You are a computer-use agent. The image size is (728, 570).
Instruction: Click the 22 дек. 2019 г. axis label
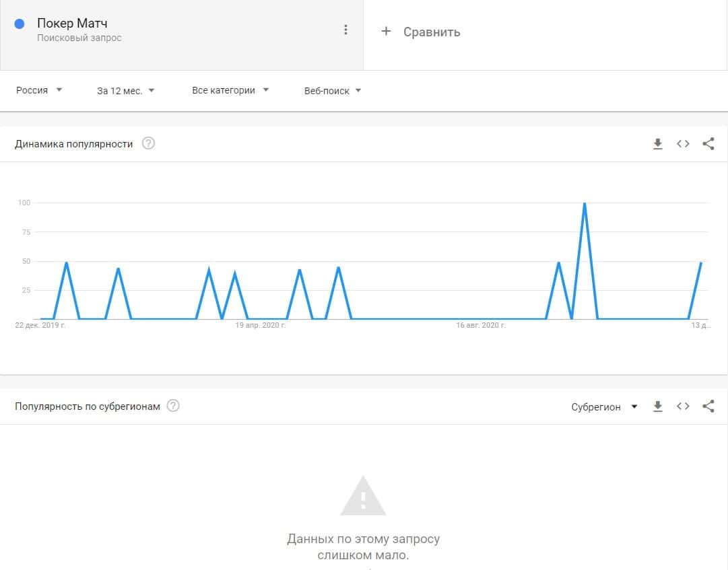pos(40,325)
